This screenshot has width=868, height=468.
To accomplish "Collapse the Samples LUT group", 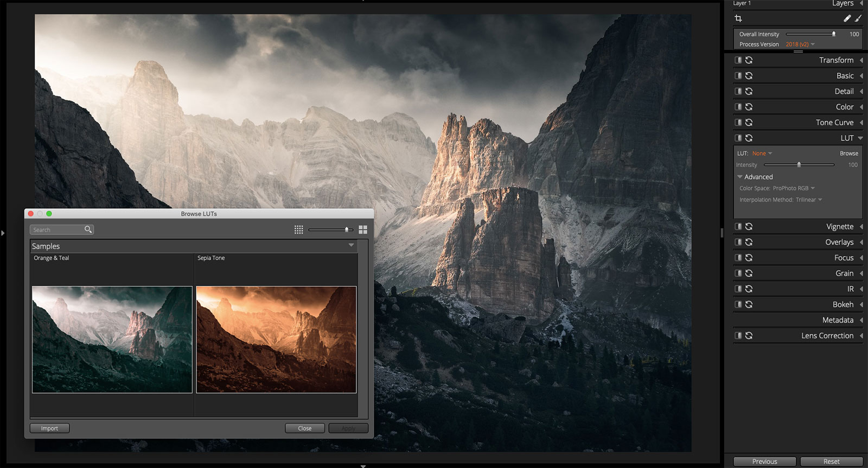I will coord(351,246).
